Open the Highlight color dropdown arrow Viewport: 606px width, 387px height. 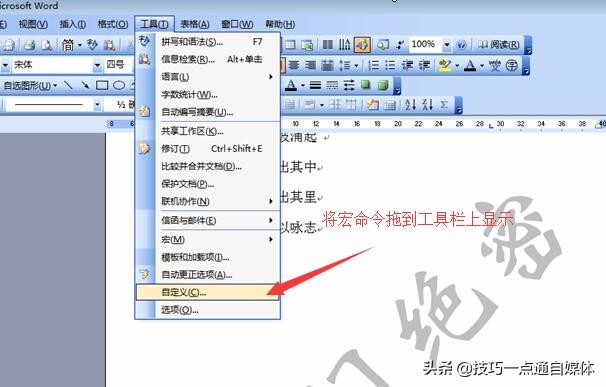point(457,65)
